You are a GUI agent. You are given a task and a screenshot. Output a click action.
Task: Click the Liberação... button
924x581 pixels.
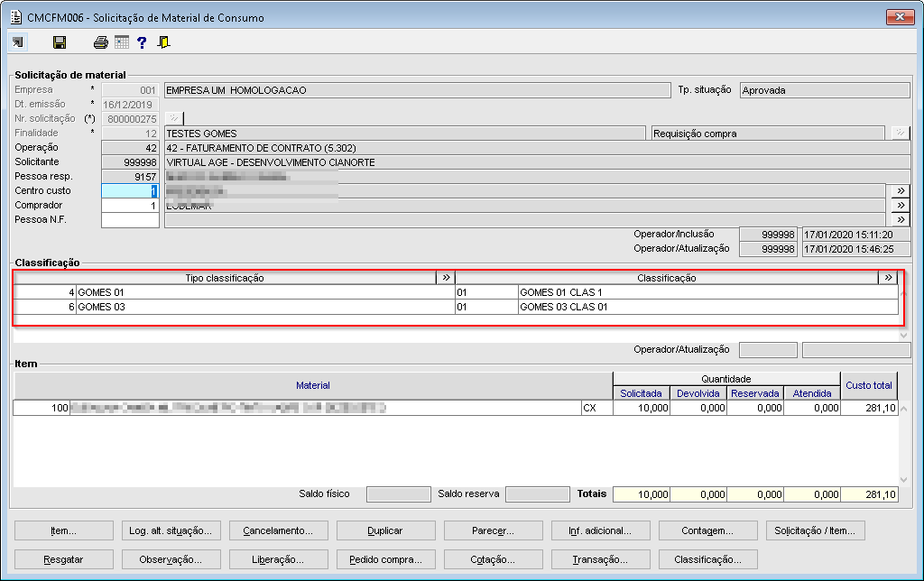(278, 559)
